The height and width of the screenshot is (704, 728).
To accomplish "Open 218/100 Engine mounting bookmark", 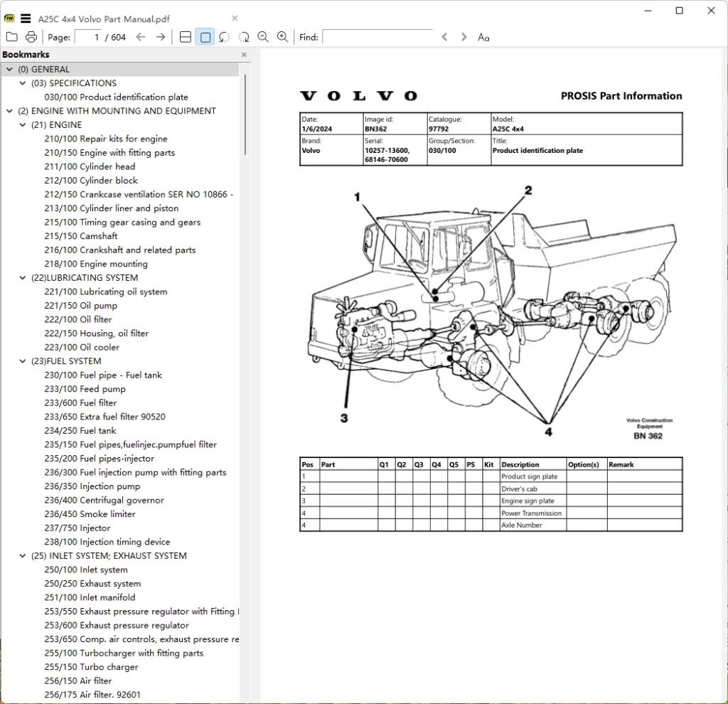I will (96, 264).
